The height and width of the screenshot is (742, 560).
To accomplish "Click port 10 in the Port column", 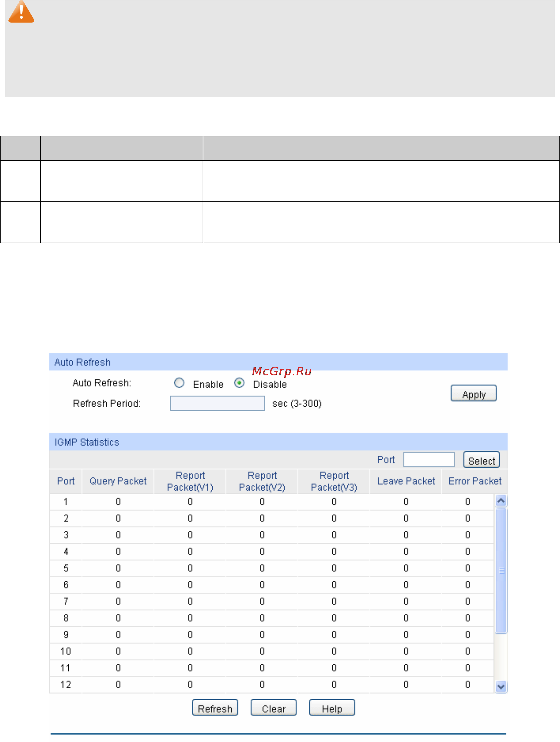I will click(66, 651).
